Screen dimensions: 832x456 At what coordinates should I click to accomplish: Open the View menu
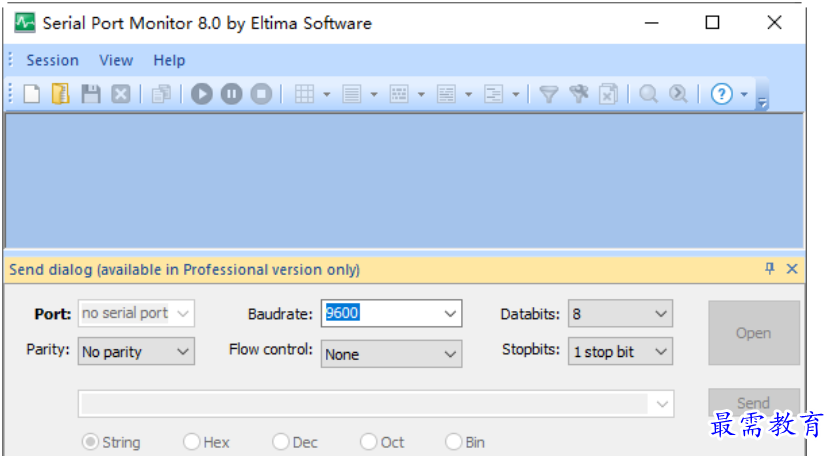(x=116, y=61)
